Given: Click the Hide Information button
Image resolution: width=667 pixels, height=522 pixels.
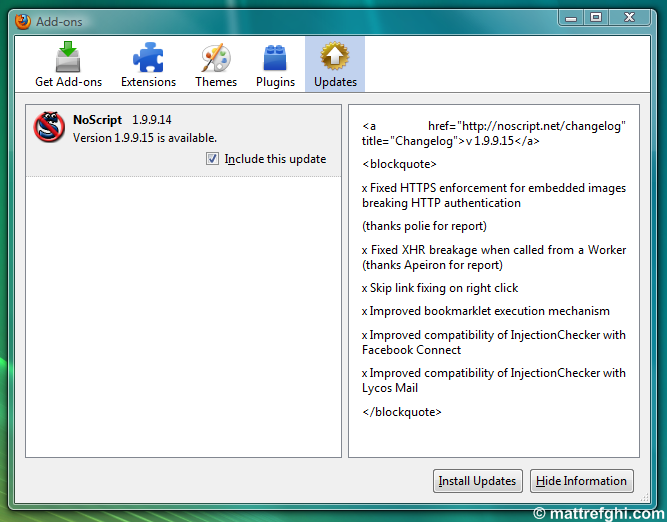Looking at the screenshot, I should click(x=581, y=481).
